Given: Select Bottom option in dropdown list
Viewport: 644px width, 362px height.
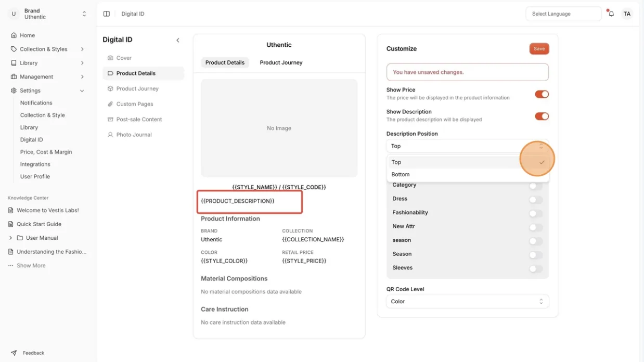Looking at the screenshot, I should click(468, 175).
